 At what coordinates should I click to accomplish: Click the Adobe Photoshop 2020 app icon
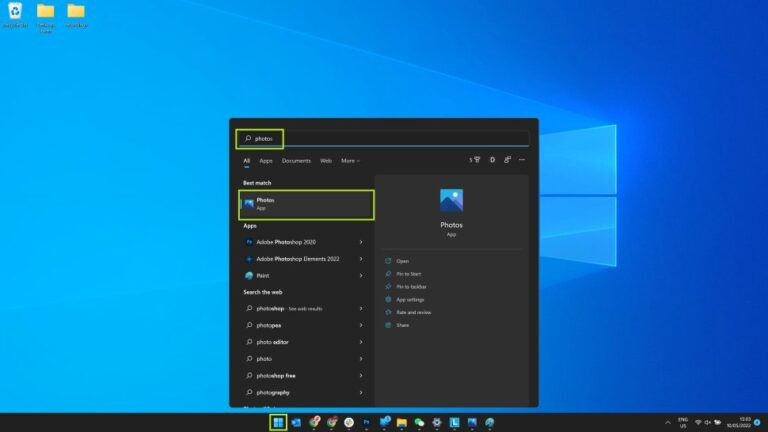(249, 242)
